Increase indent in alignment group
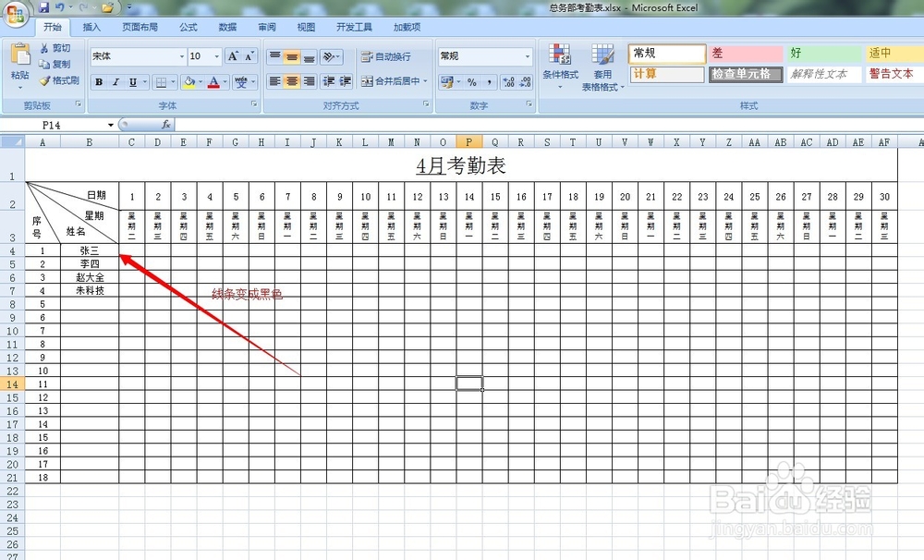 pyautogui.click(x=345, y=81)
